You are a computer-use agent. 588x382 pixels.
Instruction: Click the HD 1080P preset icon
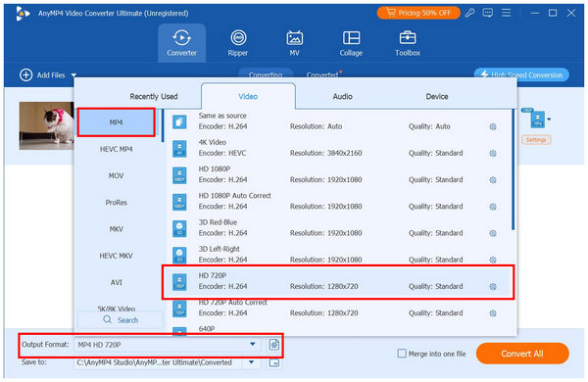(179, 175)
